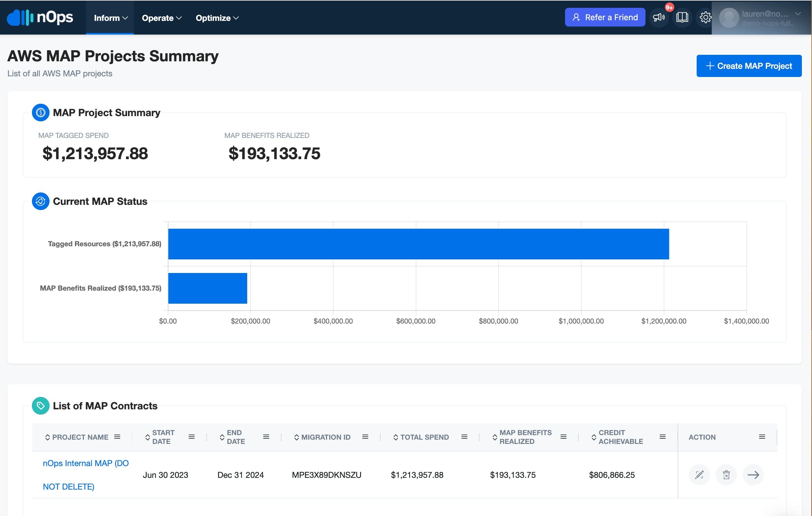Image resolution: width=812 pixels, height=516 pixels.
Task: Delete the nOps Internal MAP contract
Action: 726,475
